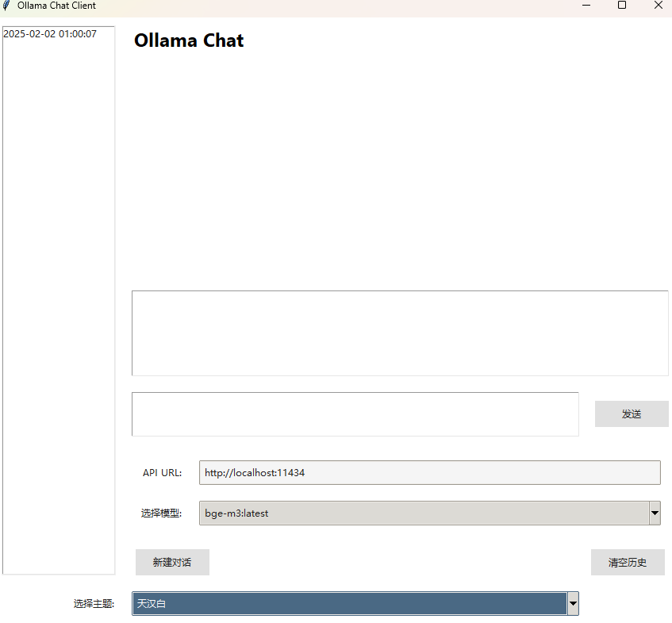Click the 清空历史 clear history button
672x623 pixels.
pos(628,562)
